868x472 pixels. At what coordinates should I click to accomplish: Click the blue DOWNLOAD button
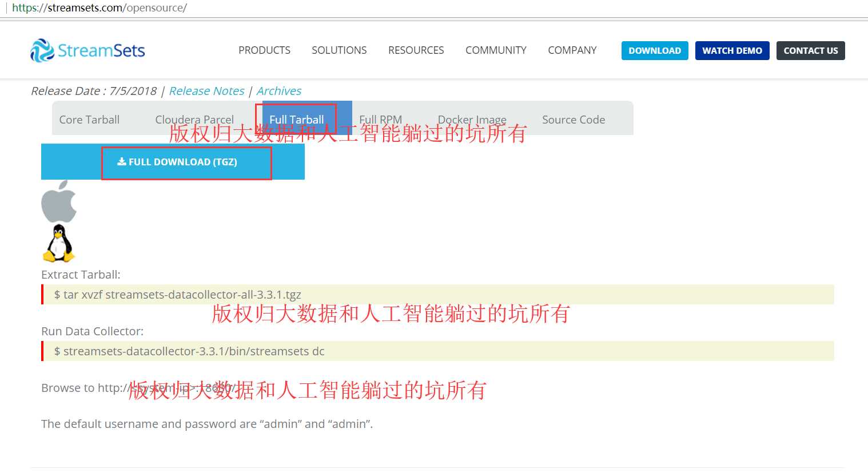[x=655, y=50]
